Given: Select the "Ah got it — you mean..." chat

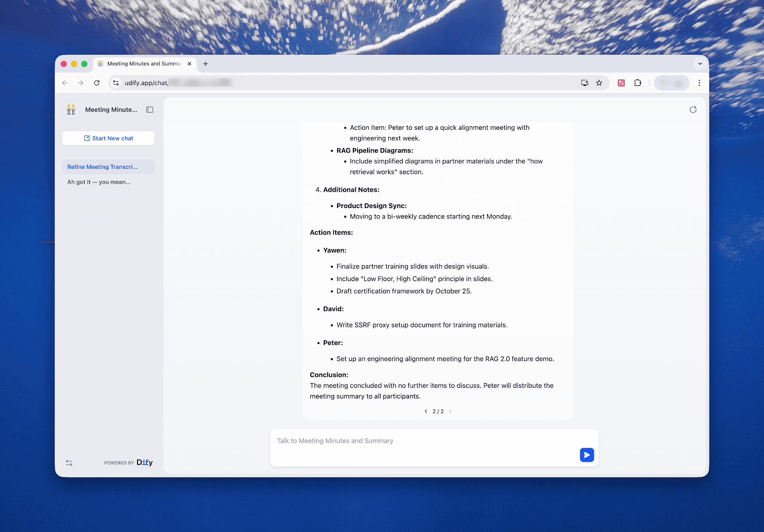Looking at the screenshot, I should click(99, 182).
